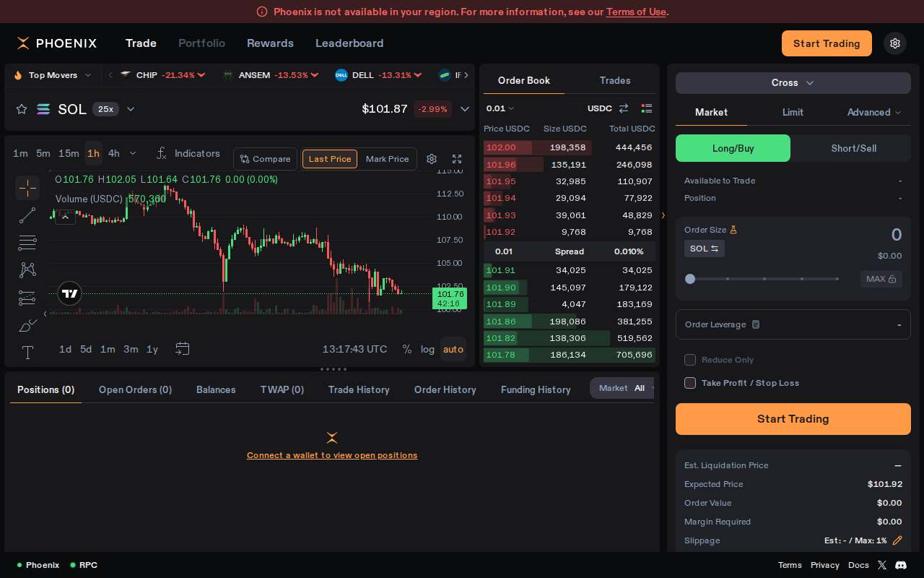Click the MAX order size button
This screenshot has height=578, width=924.
tap(881, 279)
